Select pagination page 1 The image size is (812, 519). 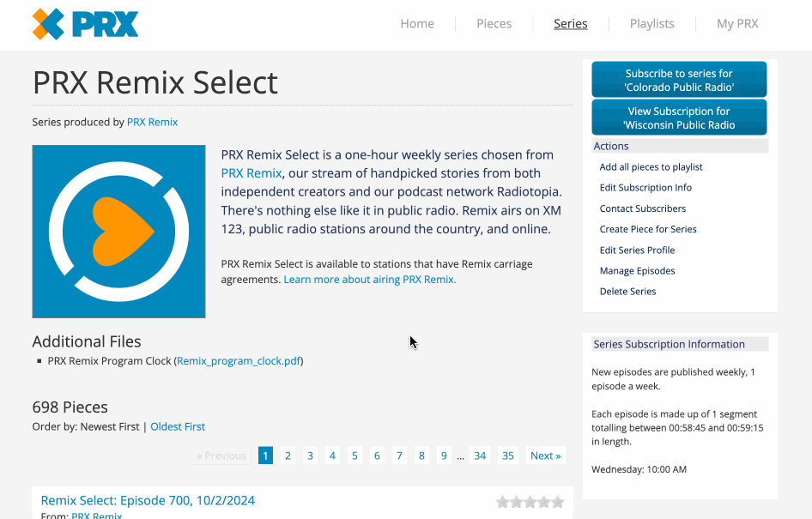click(x=265, y=456)
